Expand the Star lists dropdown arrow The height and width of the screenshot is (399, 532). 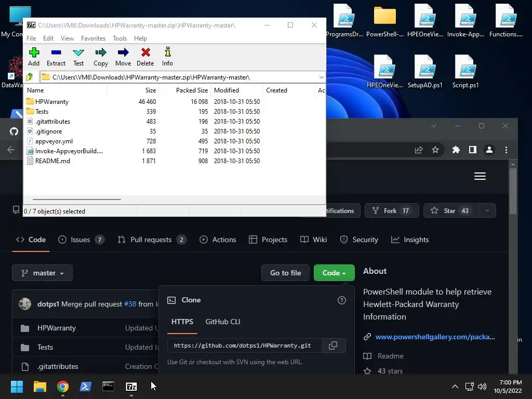pos(487,211)
